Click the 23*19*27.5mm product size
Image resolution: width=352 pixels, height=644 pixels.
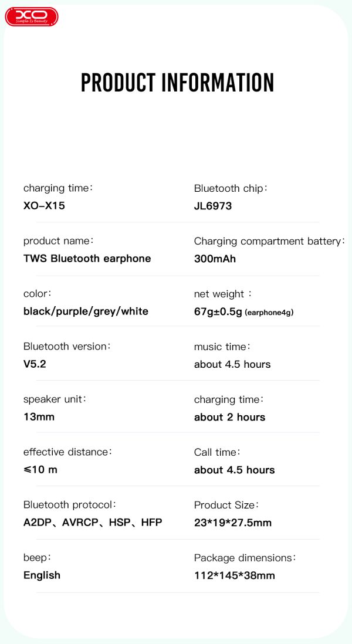(x=233, y=523)
